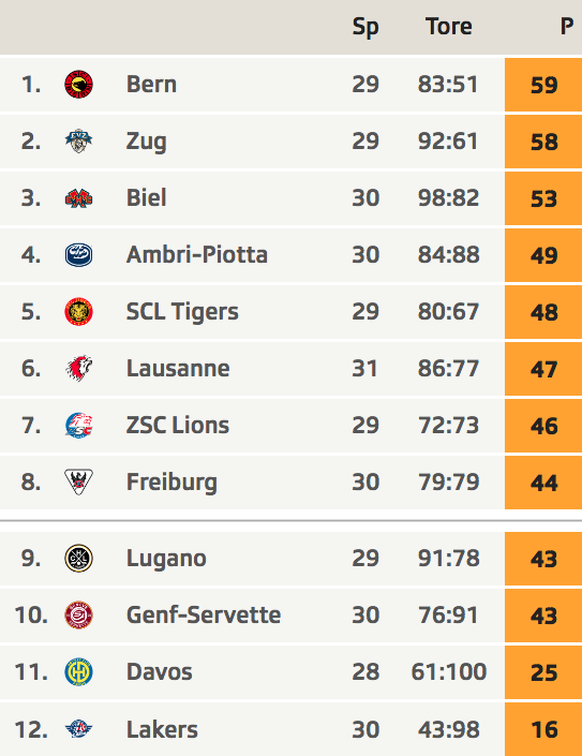Image resolution: width=582 pixels, height=756 pixels.
Task: Click the Biel team logo
Action: (x=79, y=198)
